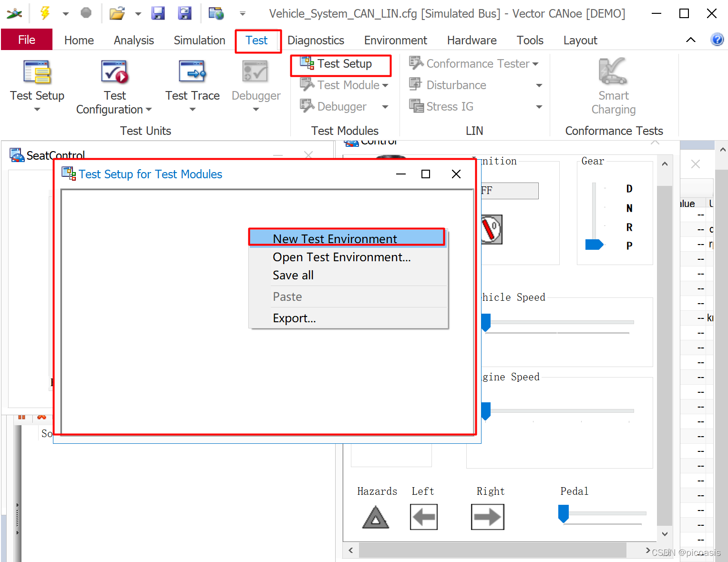Click Test Setup in Test Modules group
This screenshot has width=728, height=562.
point(337,63)
